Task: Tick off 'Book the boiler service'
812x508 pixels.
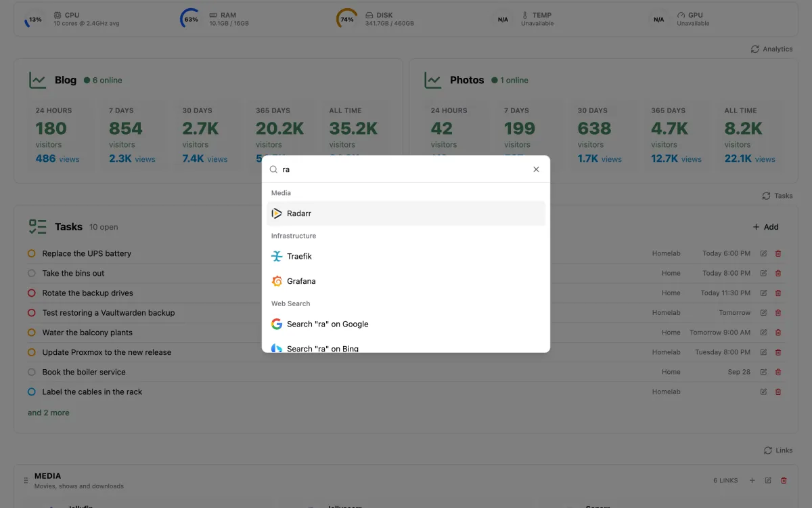Action: tap(31, 372)
